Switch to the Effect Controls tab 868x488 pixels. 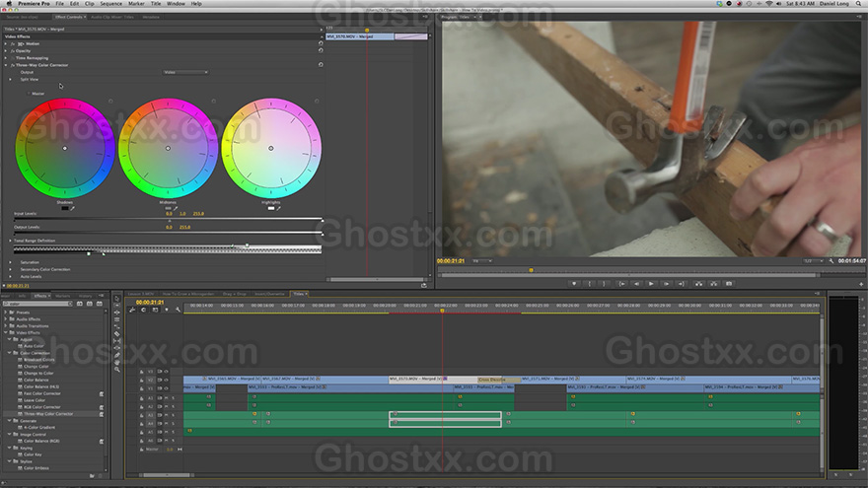68,17
